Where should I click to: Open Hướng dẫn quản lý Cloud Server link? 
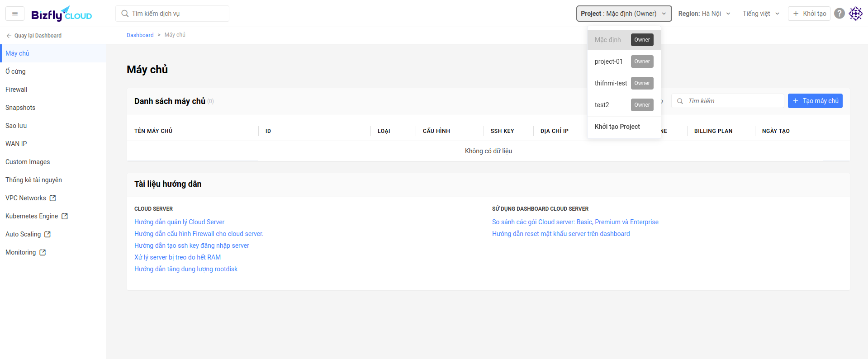[179, 222]
